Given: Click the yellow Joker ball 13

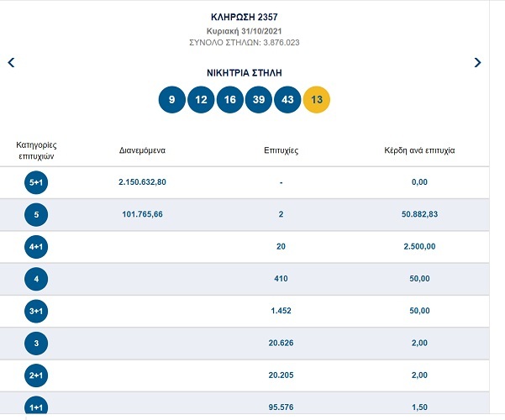Looking at the screenshot, I should pos(317,100).
